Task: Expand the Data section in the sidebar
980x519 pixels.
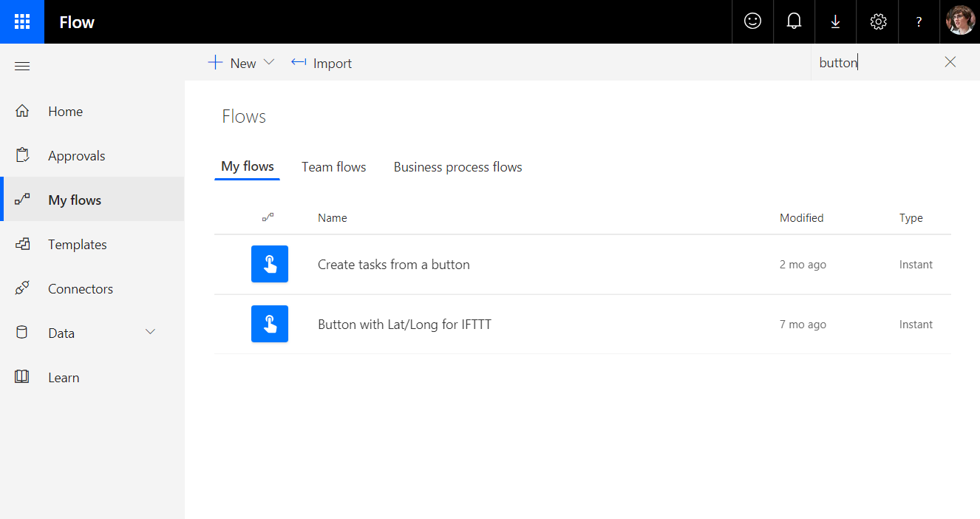Action: click(150, 332)
